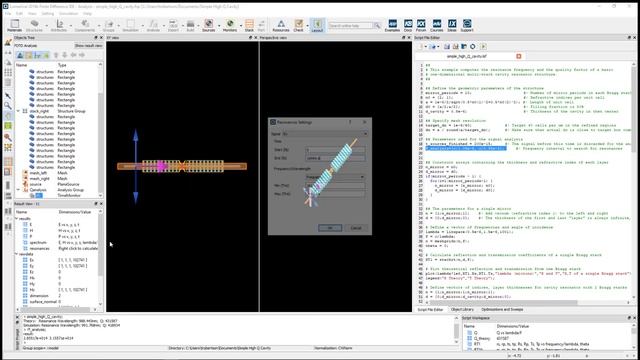
Task: Open the Simulation menu
Action: click(x=68, y=13)
